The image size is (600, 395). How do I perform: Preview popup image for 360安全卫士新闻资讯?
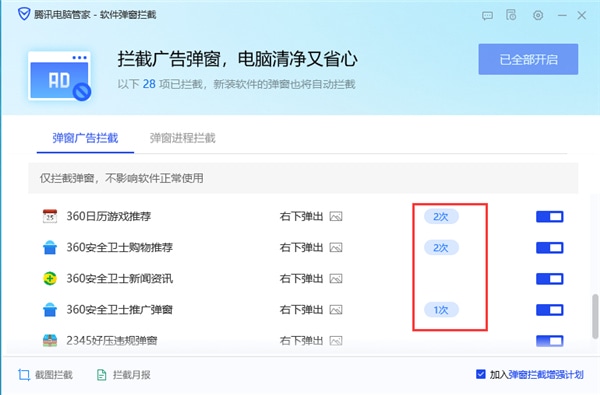click(336, 279)
